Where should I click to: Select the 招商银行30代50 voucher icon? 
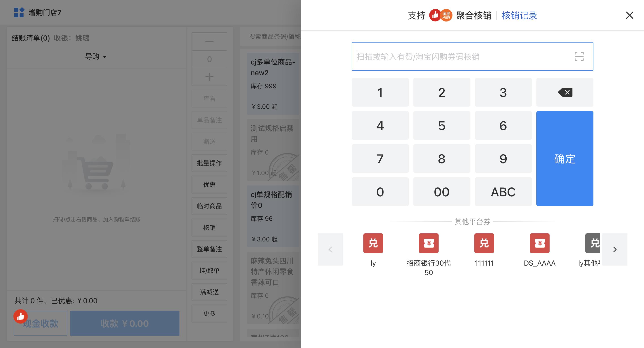[429, 243]
